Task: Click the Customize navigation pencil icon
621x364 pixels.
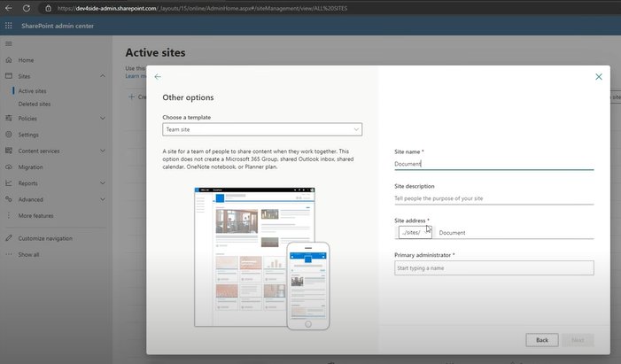Action: coord(9,238)
